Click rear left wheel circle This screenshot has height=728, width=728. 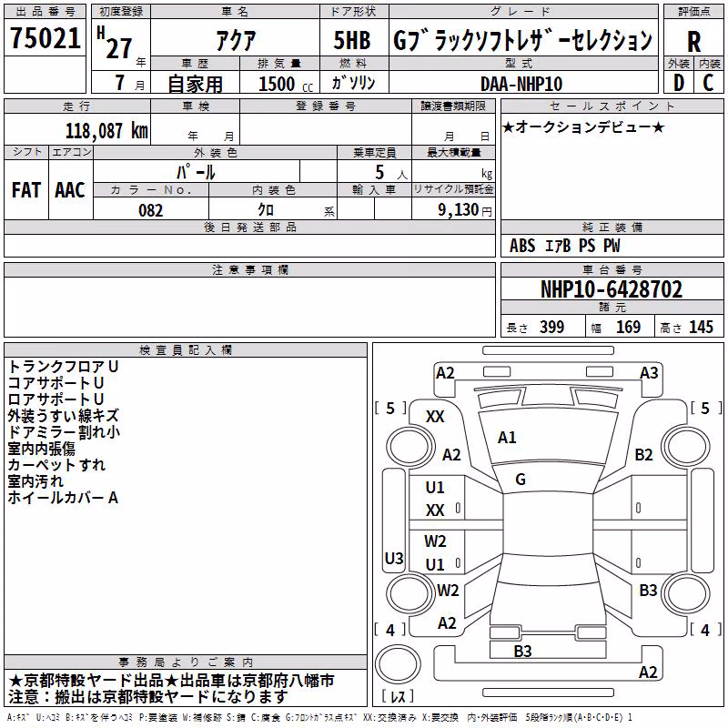tap(409, 594)
